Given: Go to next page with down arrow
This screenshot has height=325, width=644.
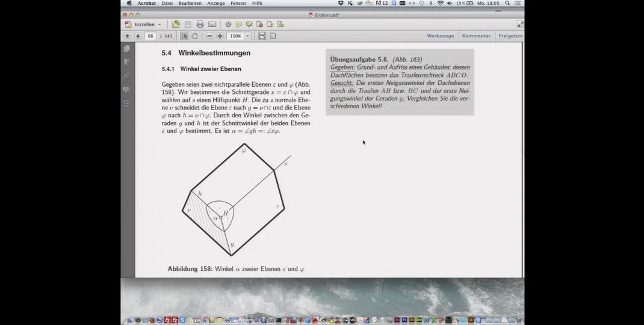Looking at the screenshot, I should pos(138,36).
